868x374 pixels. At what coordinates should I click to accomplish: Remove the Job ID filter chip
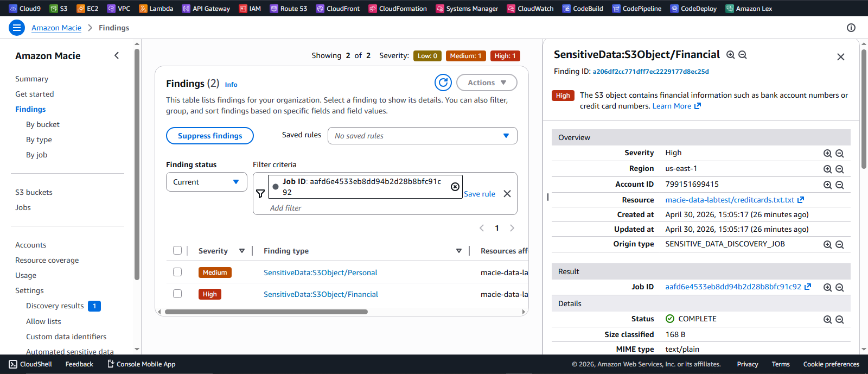[x=455, y=187]
